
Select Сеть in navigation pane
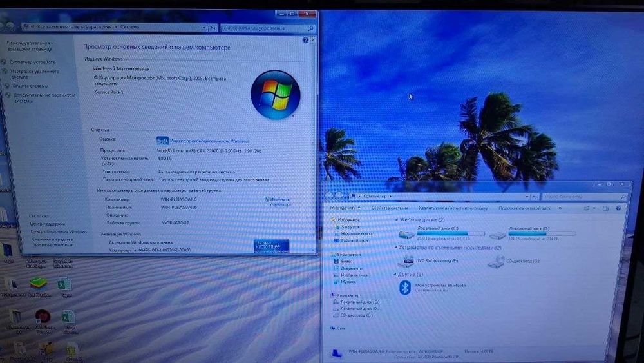tap(341, 328)
